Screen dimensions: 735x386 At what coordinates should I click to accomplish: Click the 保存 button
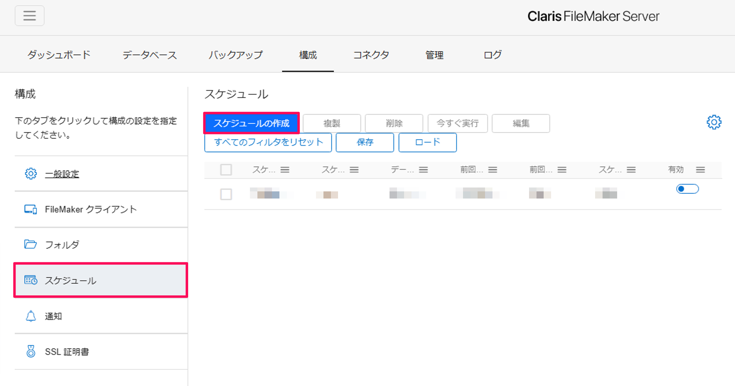click(x=365, y=143)
